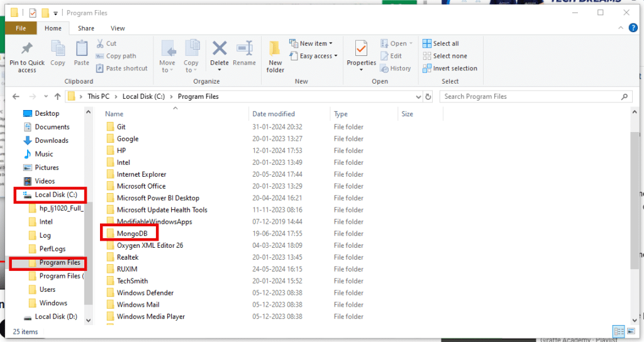Image resolution: width=644 pixels, height=342 pixels.
Task: Click the Search Program Files input box
Action: click(531, 97)
